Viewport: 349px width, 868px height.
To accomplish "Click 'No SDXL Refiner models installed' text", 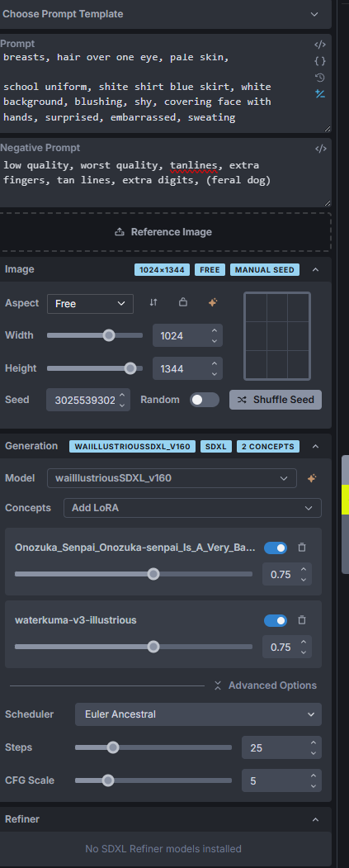I will (x=163, y=849).
